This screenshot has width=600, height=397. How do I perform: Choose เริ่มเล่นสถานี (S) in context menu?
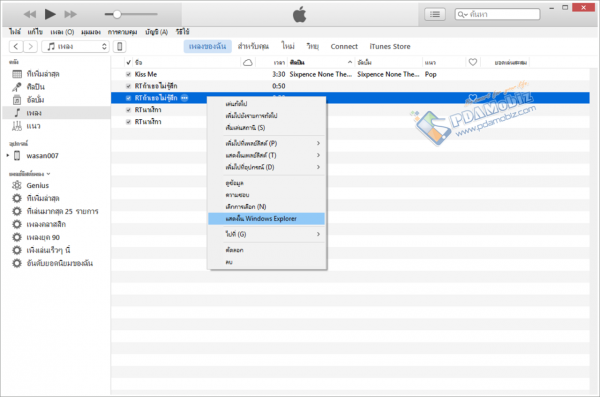tap(266, 127)
